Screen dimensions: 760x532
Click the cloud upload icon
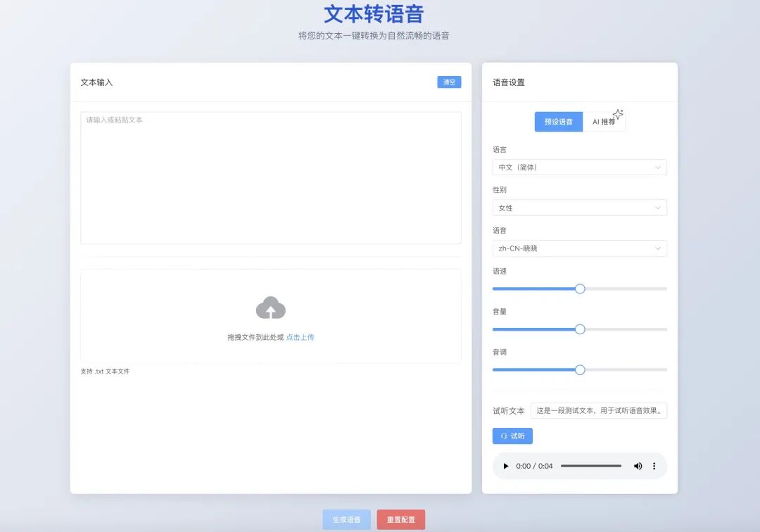pos(271,308)
